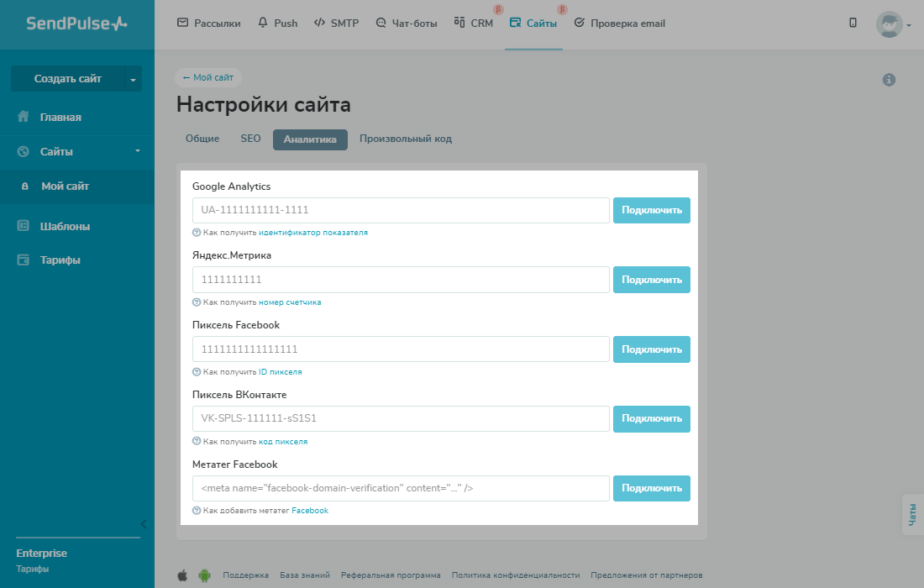The image size is (924, 588).
Task: Open Предложения от партнеров footer link
Action: [647, 575]
